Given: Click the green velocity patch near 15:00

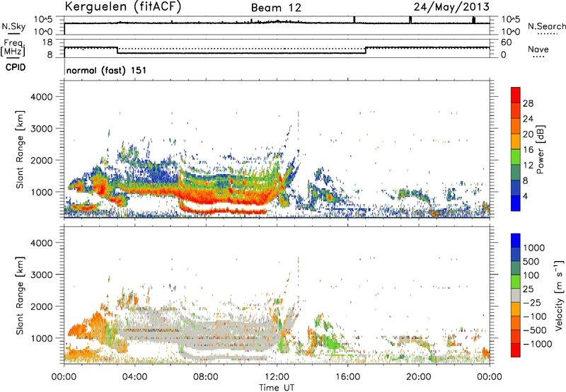Looking at the screenshot, I should 332,341.
